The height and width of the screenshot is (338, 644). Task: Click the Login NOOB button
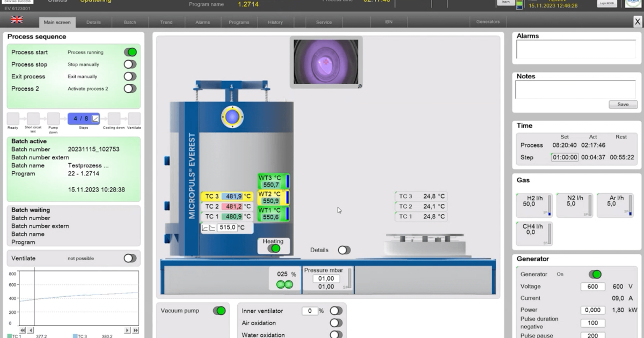coord(606,3)
